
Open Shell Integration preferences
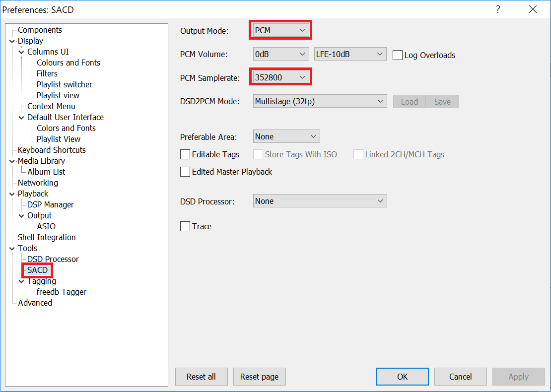pos(46,237)
